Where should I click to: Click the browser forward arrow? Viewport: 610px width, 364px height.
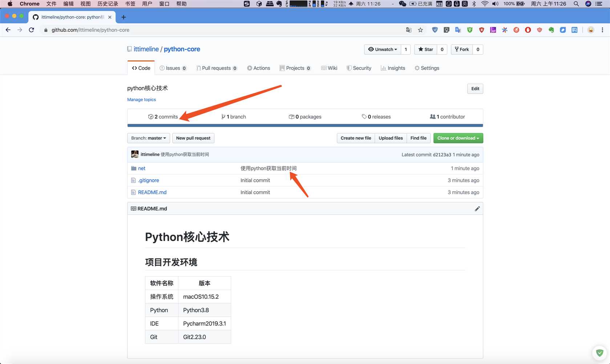pyautogui.click(x=20, y=30)
